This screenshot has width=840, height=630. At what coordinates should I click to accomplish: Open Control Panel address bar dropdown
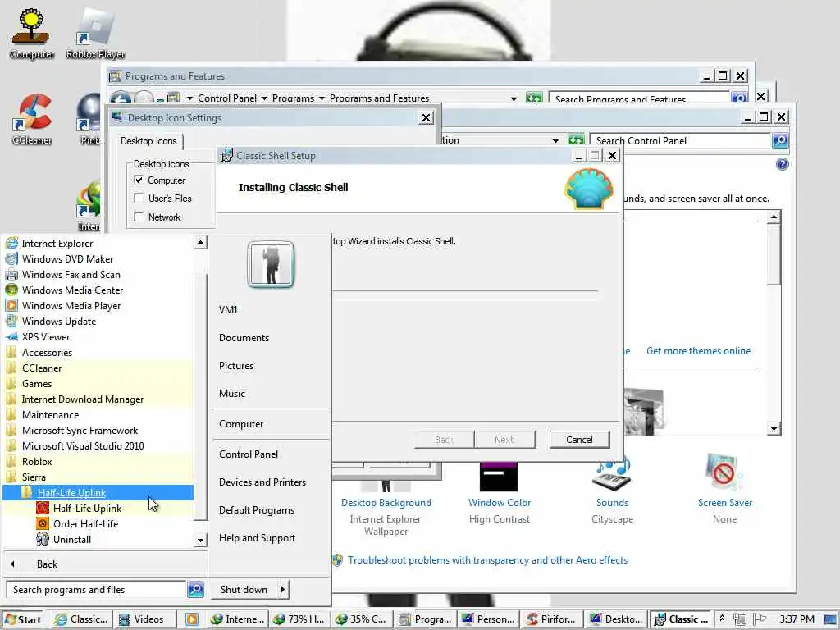555,140
